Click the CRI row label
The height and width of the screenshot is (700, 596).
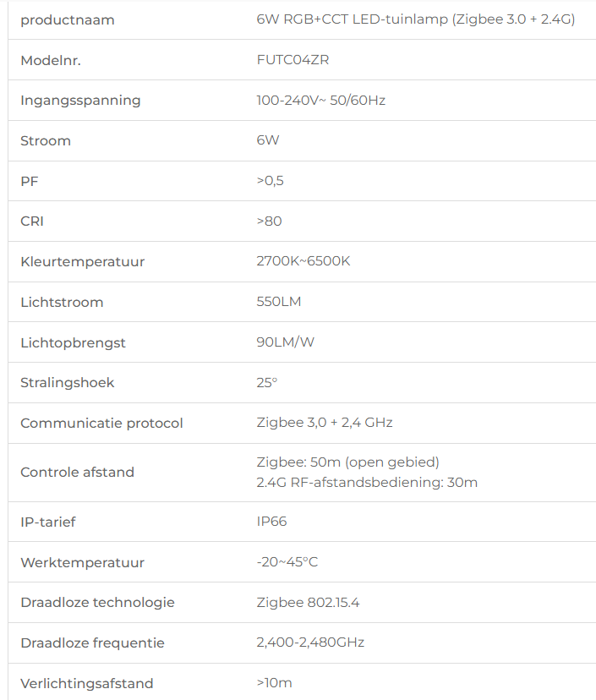32,221
